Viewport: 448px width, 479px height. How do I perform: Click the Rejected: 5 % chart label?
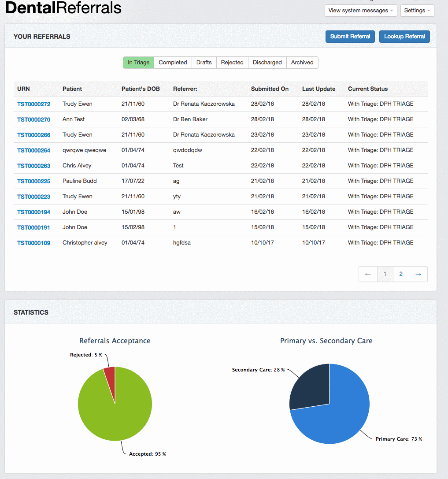click(x=86, y=355)
